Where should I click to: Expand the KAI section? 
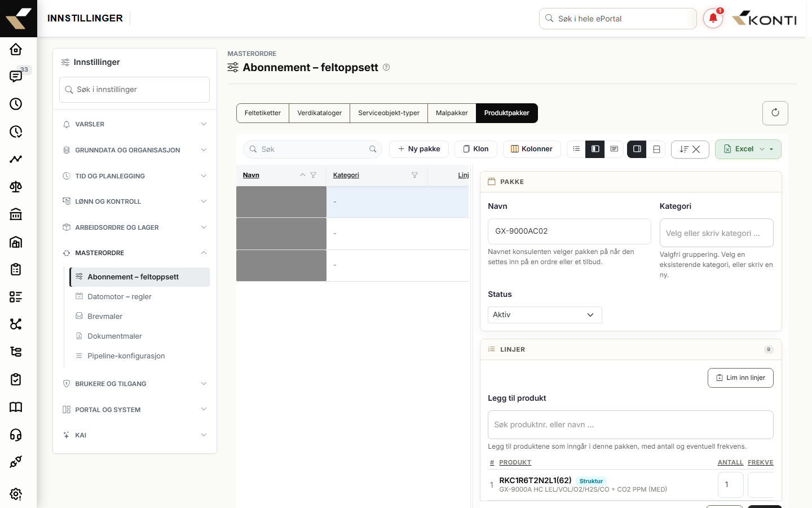[x=135, y=435]
